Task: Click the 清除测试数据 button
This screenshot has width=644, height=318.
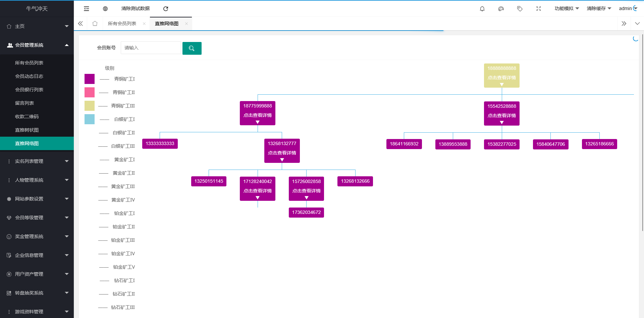Action: (x=136, y=9)
